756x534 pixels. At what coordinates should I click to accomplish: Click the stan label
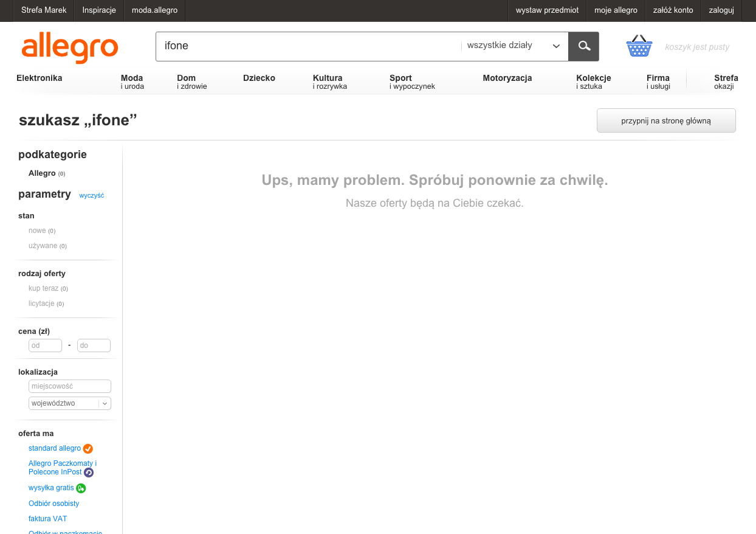(26, 216)
